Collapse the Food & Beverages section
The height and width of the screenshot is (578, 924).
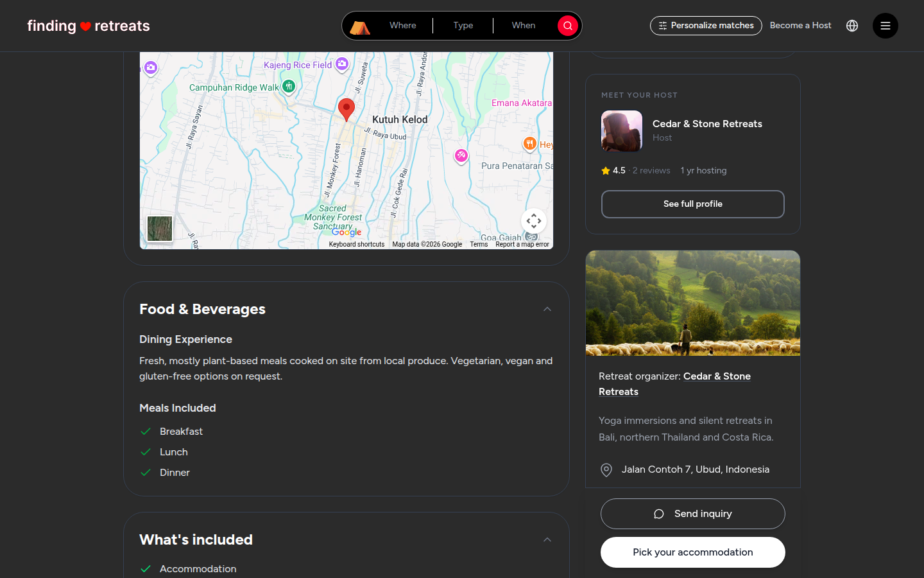tap(547, 310)
